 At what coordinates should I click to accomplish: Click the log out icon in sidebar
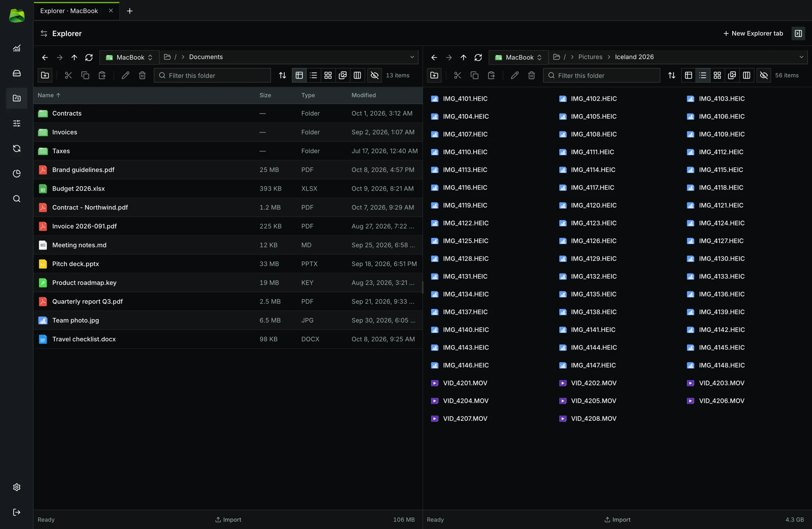tap(16, 512)
